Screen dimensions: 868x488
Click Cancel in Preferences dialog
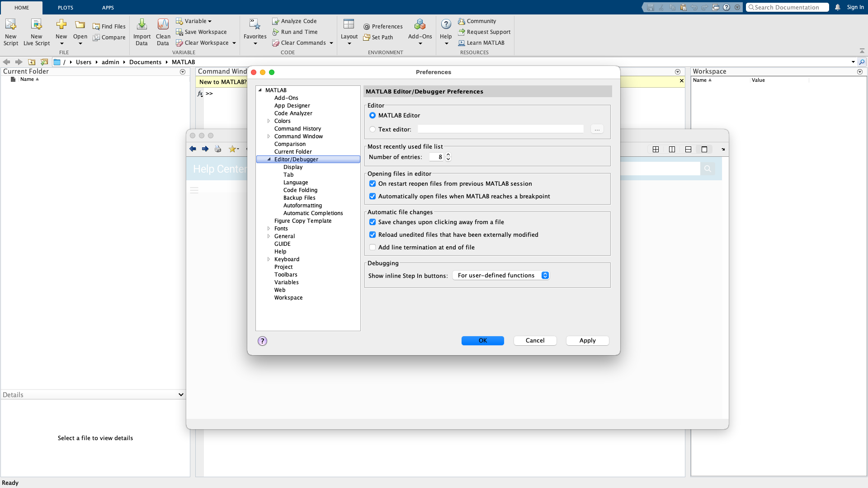click(x=535, y=341)
